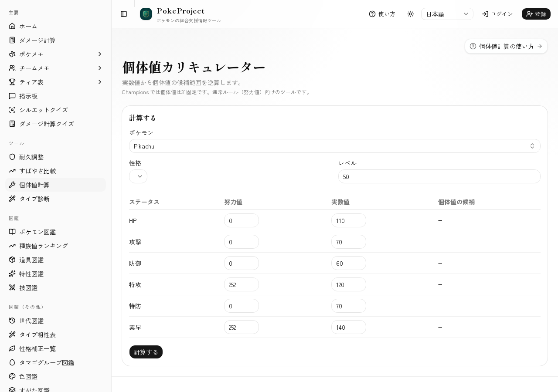Click the 道具図鑑 box icon

tap(12, 260)
